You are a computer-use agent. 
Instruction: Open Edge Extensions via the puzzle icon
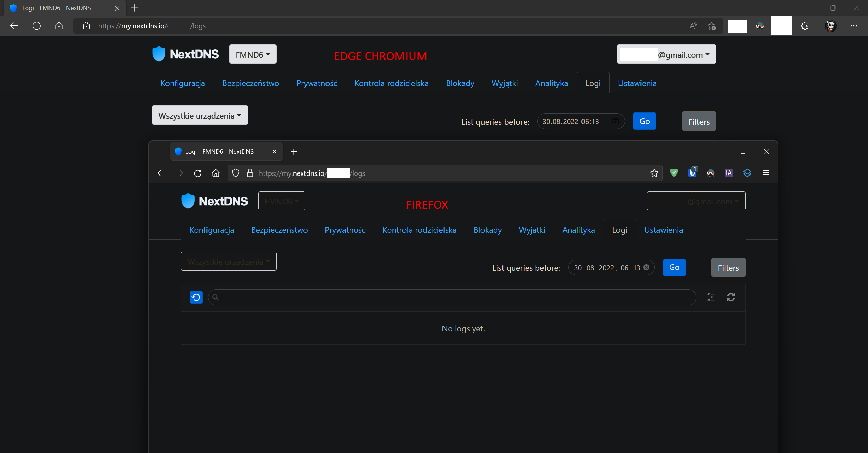click(805, 26)
